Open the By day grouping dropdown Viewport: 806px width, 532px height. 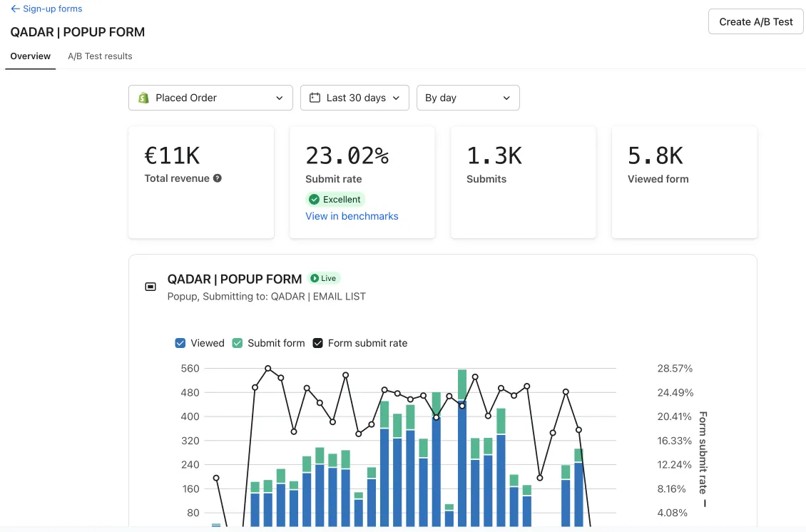click(x=468, y=98)
